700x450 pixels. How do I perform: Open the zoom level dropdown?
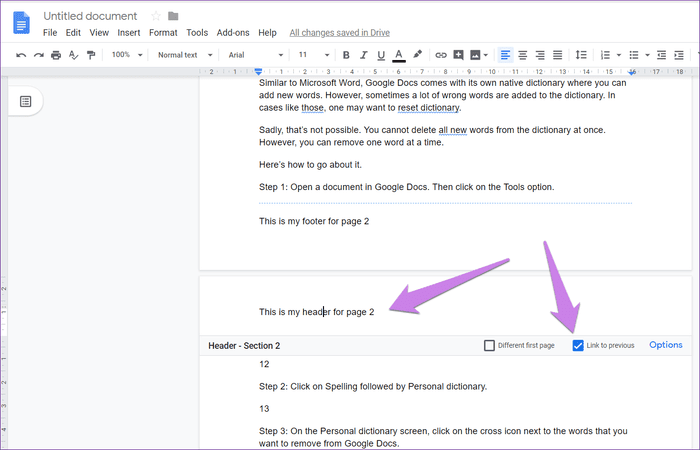127,54
